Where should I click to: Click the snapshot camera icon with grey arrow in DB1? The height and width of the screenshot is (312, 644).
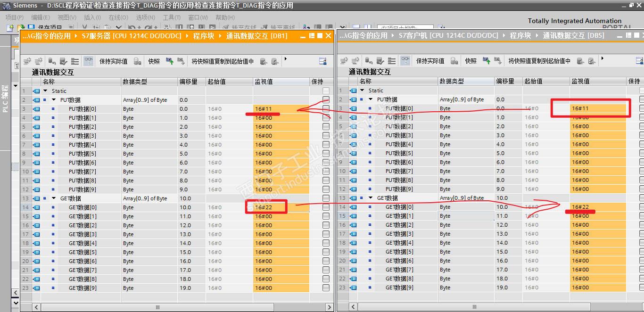(181, 61)
